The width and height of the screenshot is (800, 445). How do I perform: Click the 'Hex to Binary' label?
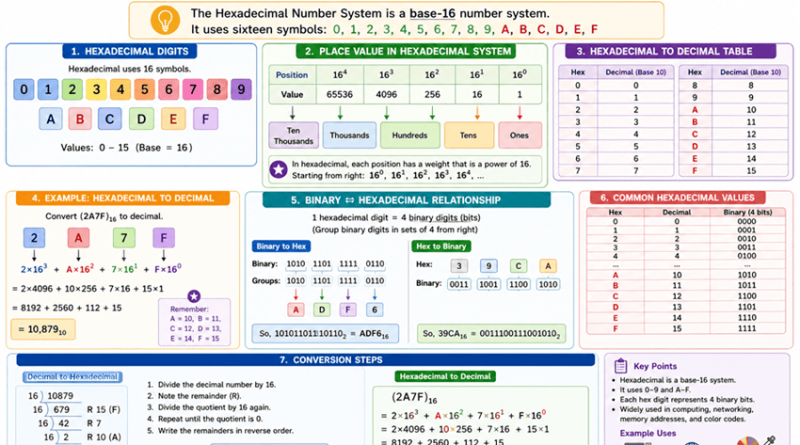[x=441, y=246]
